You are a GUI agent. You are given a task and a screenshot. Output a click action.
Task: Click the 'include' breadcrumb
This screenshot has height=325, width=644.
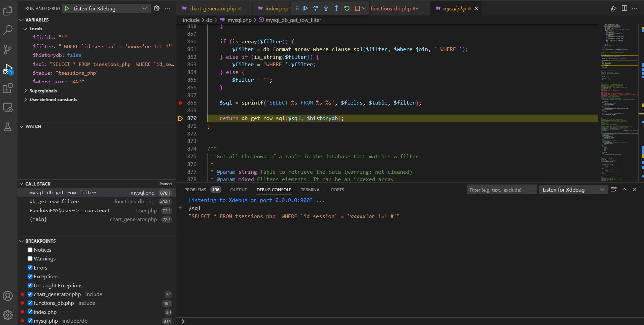pos(191,20)
